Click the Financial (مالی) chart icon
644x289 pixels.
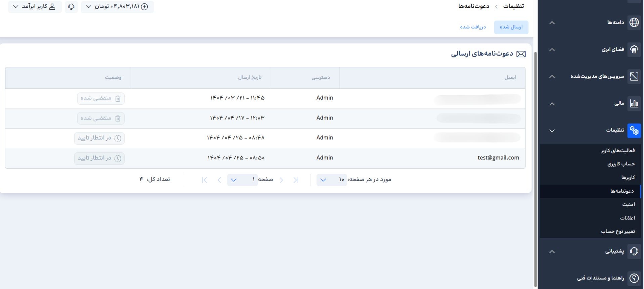(634, 103)
